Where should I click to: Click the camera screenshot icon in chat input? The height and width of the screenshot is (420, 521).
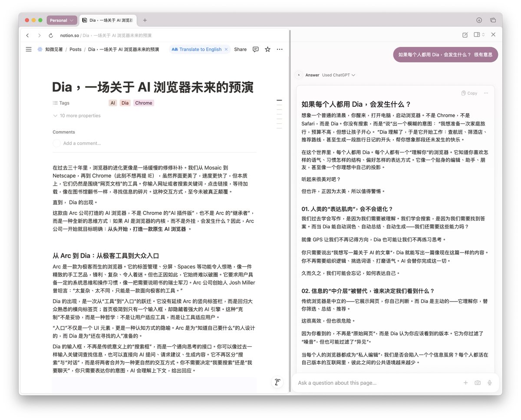pyautogui.click(x=478, y=383)
